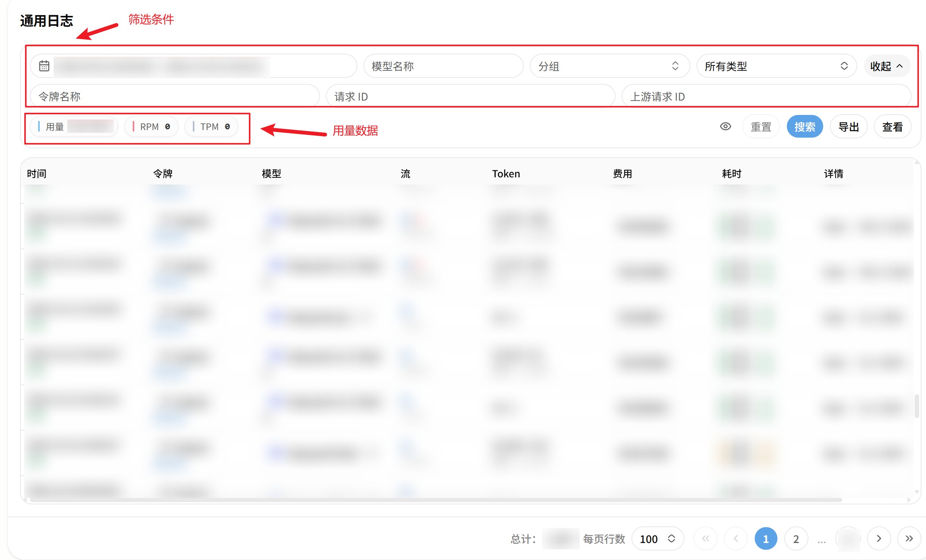This screenshot has width=926, height=560.
Task: Click the table vertical scrollbar thumb
Action: (917, 406)
